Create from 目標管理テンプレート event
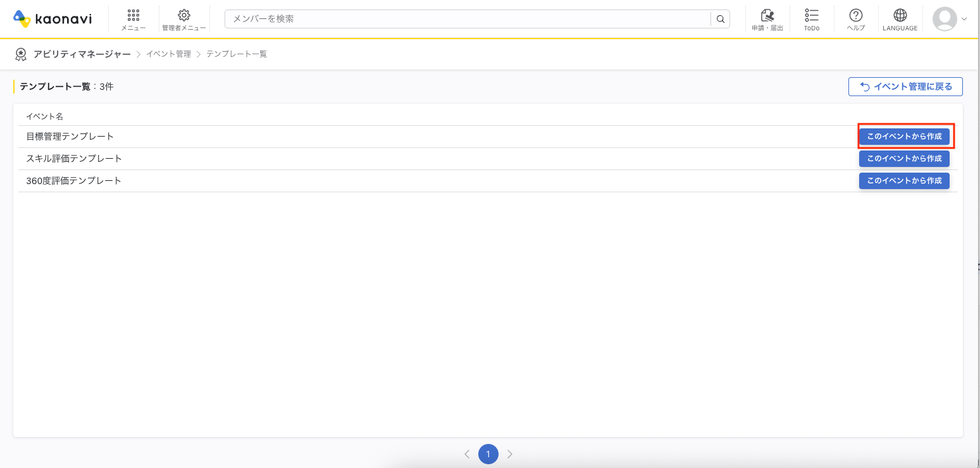This screenshot has height=468, width=980. (x=904, y=137)
